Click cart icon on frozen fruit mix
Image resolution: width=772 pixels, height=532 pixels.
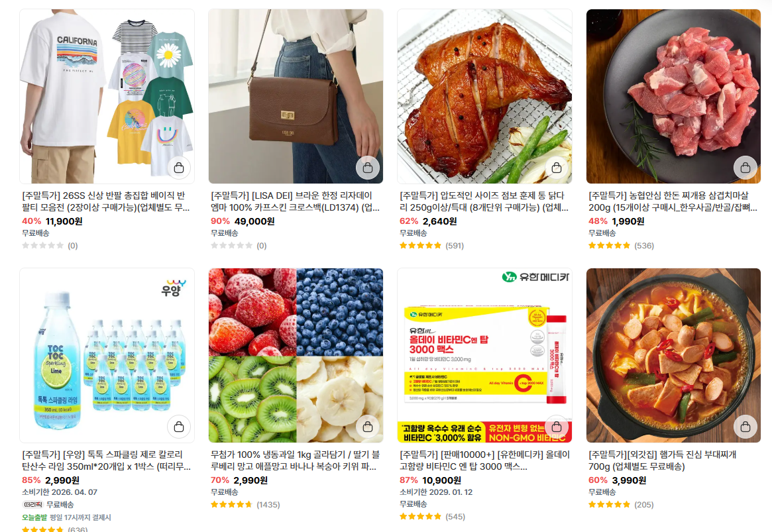click(x=368, y=427)
